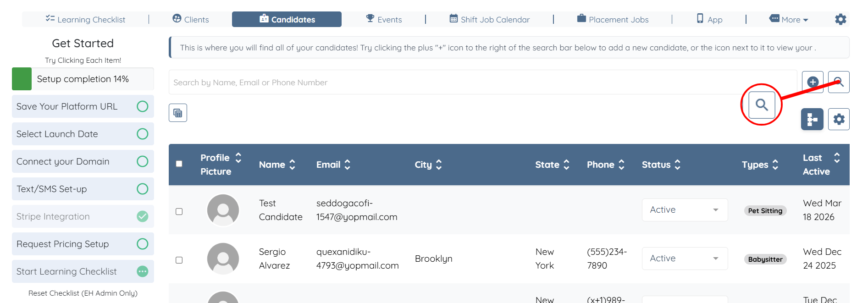
Task: Open the Learning Checklist tab
Action: [85, 19]
